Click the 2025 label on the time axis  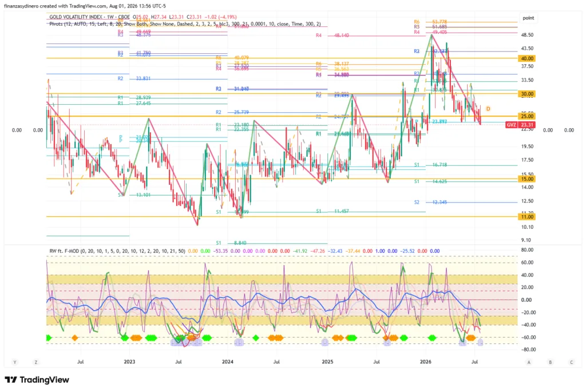tap(327, 362)
